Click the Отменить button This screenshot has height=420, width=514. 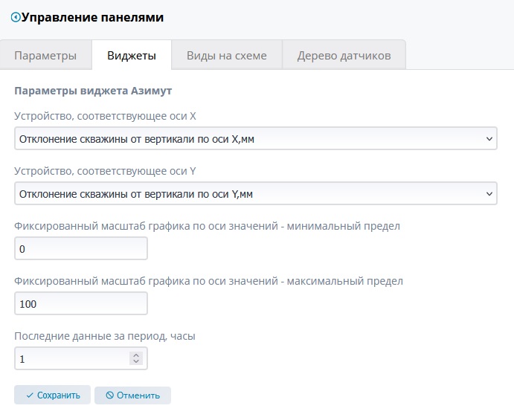click(132, 395)
